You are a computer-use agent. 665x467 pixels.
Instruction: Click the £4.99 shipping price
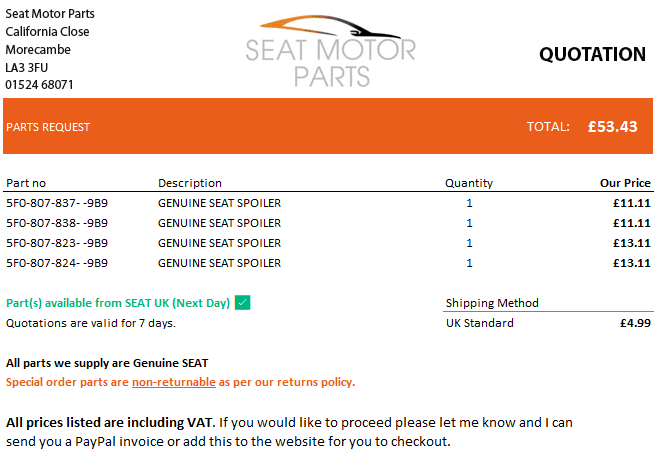pos(636,323)
